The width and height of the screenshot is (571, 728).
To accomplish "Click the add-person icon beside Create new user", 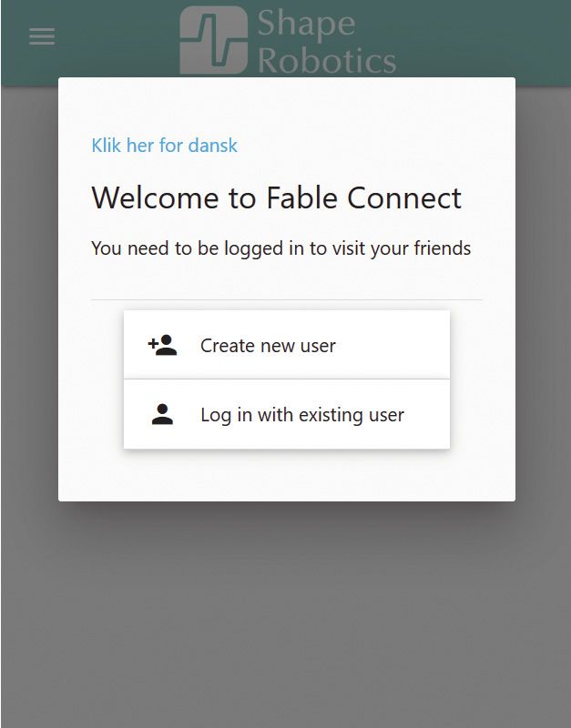I will click(162, 346).
